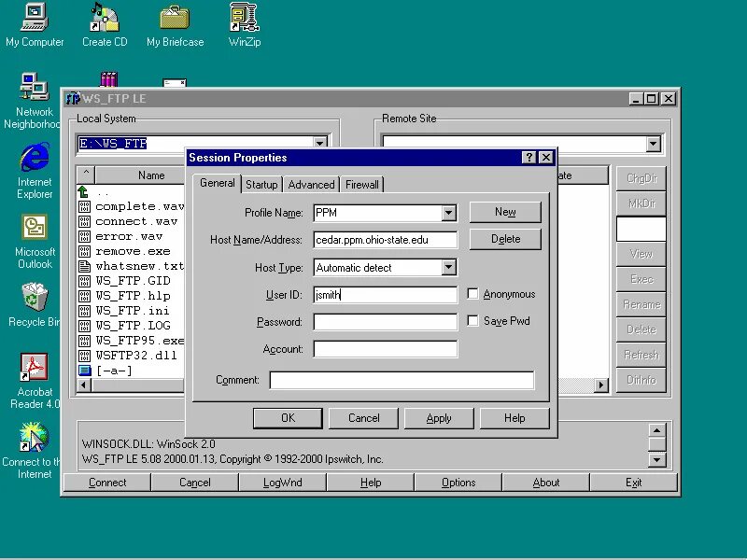Click the Connect button in WS_FTP
The height and width of the screenshot is (560, 747).
(x=107, y=483)
